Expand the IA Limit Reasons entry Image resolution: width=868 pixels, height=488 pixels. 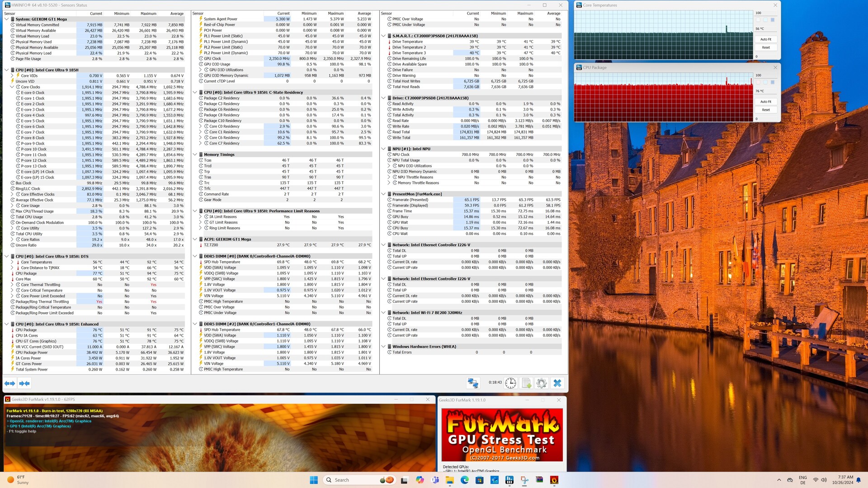tap(200, 217)
